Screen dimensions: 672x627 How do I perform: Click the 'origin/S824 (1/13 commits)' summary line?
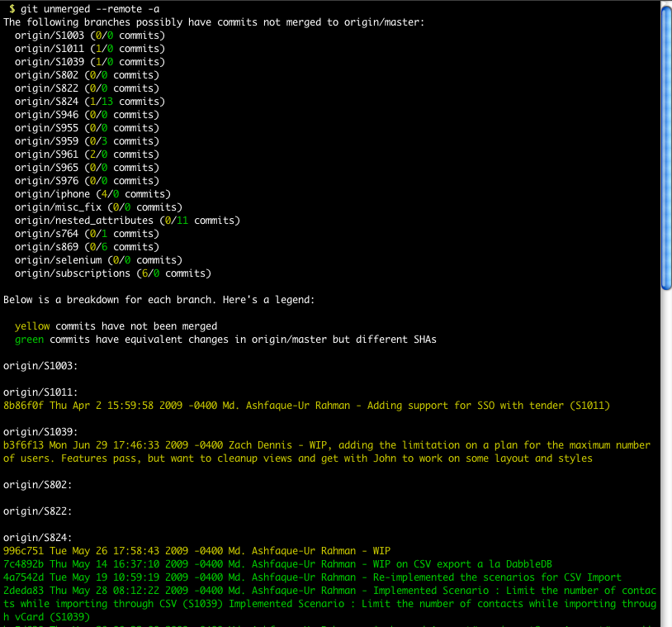(89, 102)
